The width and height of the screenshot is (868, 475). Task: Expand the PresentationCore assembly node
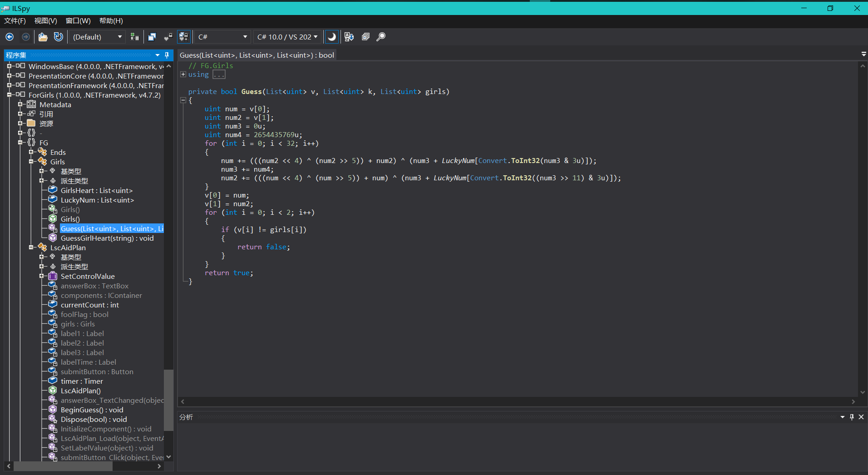pos(9,76)
